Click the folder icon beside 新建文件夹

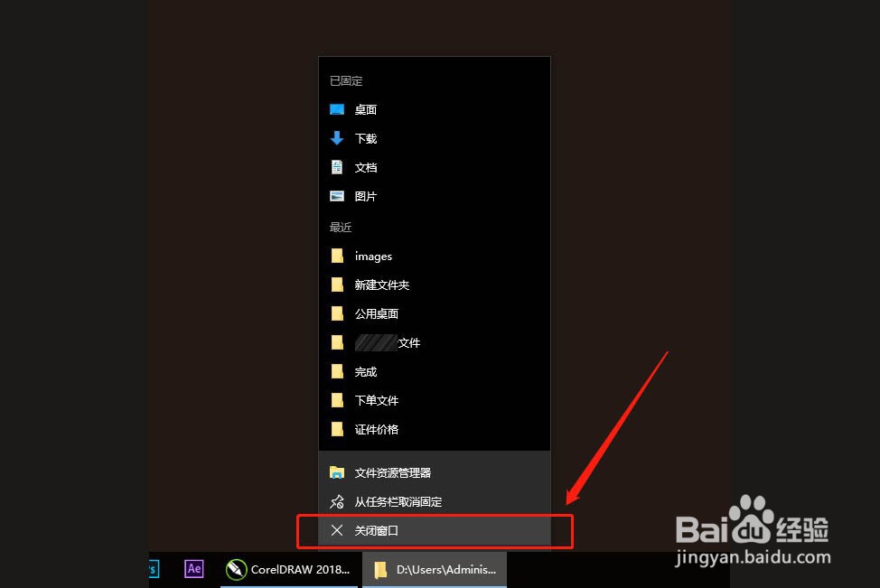337,285
